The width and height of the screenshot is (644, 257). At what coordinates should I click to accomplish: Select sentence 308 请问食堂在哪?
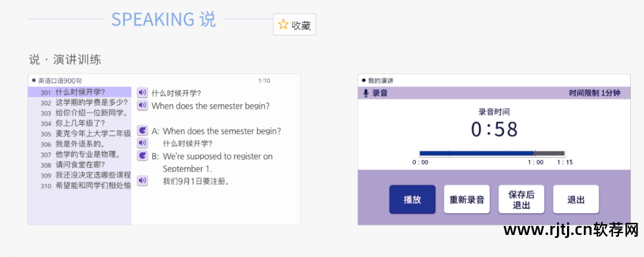[x=80, y=165]
